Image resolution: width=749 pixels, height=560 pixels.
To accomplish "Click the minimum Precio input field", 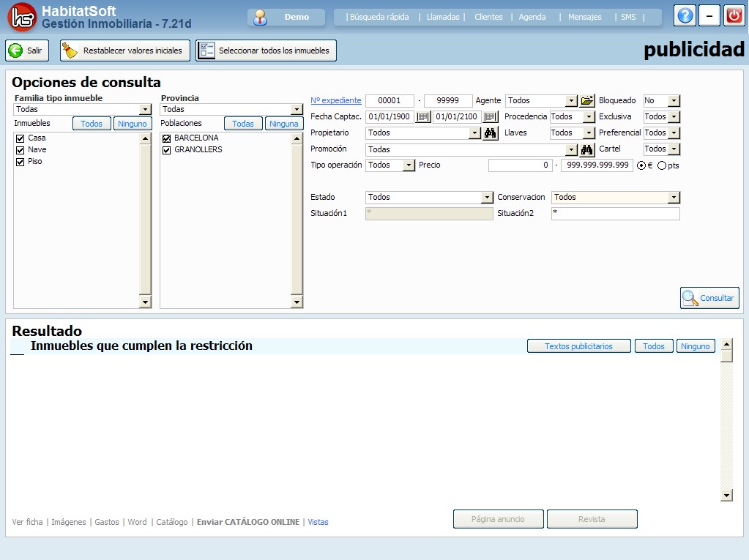I will (520, 165).
